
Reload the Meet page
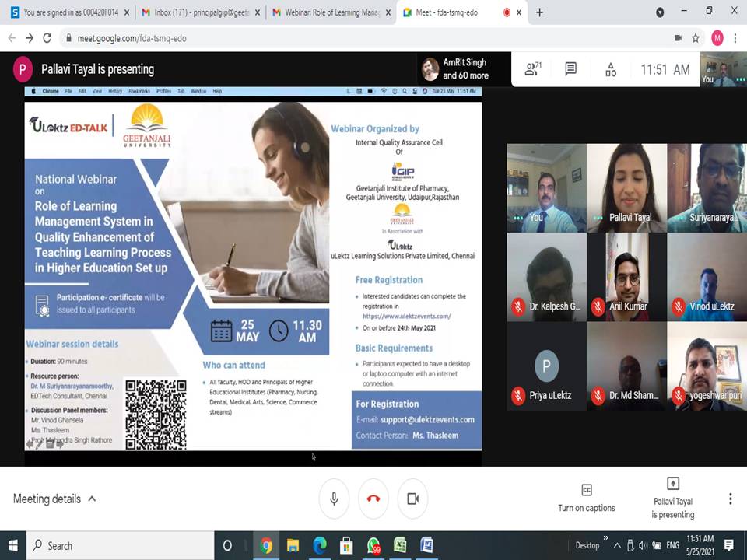[47, 38]
